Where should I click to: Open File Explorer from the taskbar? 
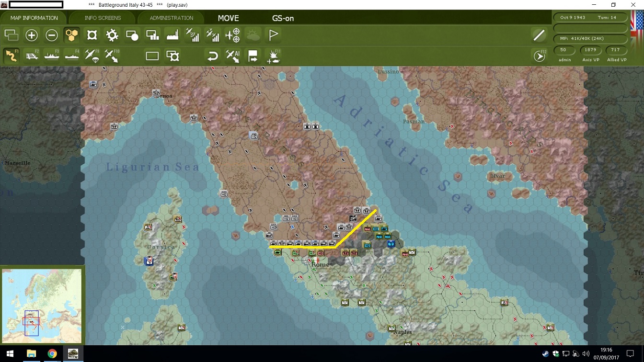pos(31,354)
